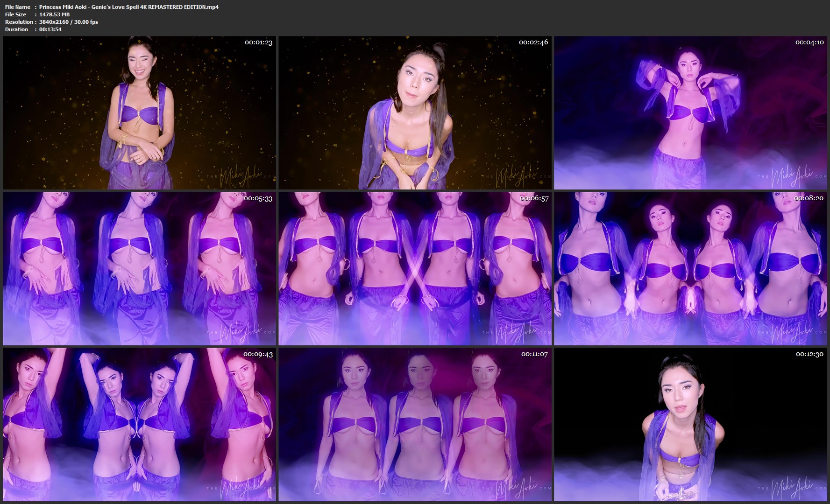Open the thumbnail timestamped 00:01:23
The width and height of the screenshot is (830, 504).
[x=139, y=112]
